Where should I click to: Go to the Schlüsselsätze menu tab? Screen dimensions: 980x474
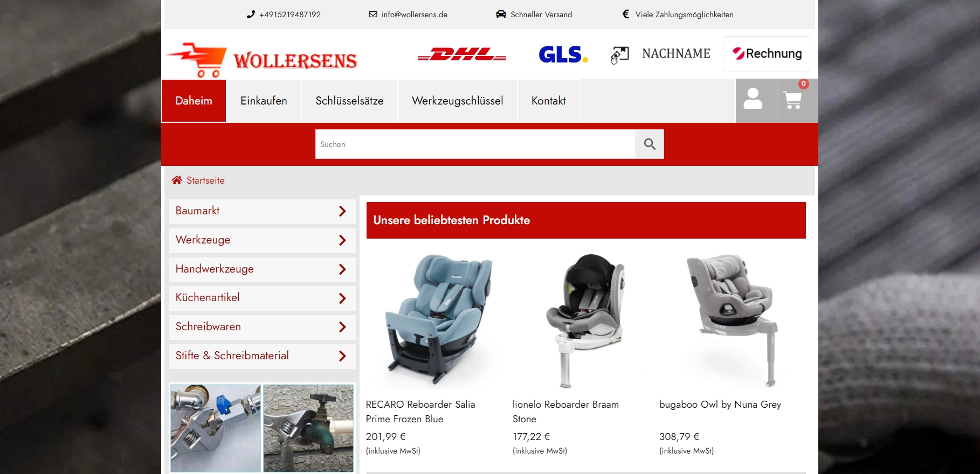point(349,101)
